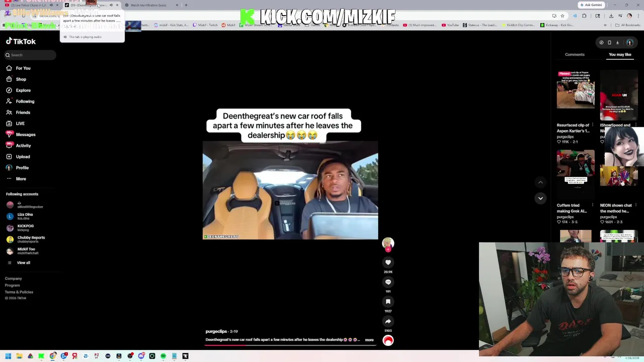
Task: Save the video with the bookmark icon
Action: click(388, 301)
